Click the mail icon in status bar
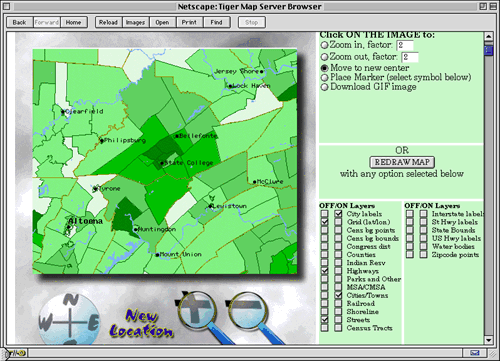The width and height of the screenshot is (500, 361). pyautogui.click(x=475, y=353)
